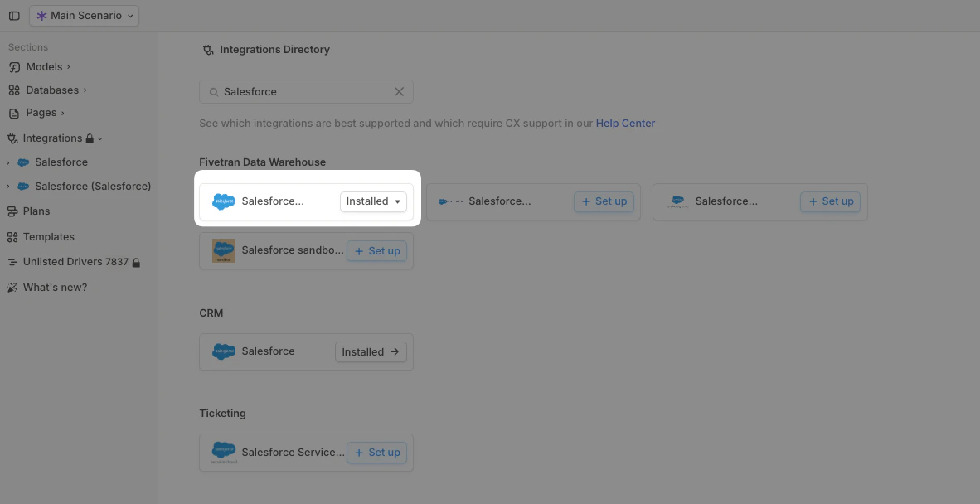Click the CRM Salesforce Installed button

click(x=371, y=352)
